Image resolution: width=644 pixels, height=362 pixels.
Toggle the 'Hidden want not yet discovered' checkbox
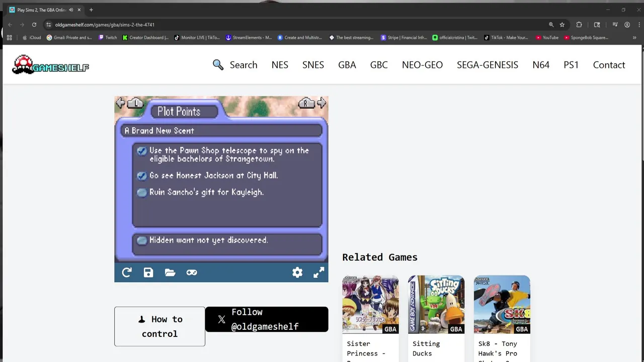(141, 240)
